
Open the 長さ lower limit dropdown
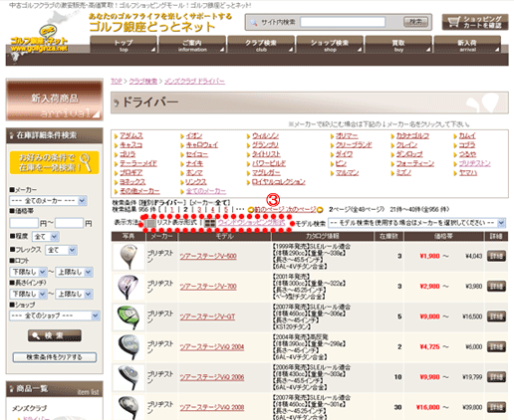pos(28,294)
